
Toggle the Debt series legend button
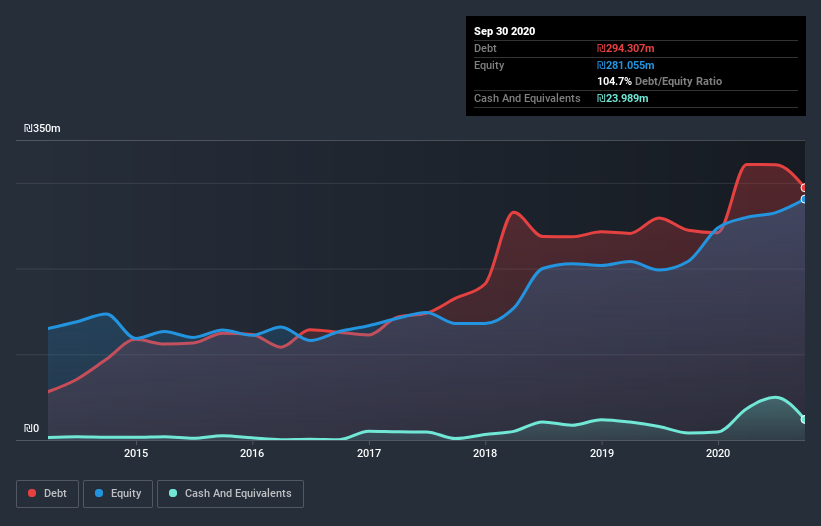pyautogui.click(x=47, y=494)
